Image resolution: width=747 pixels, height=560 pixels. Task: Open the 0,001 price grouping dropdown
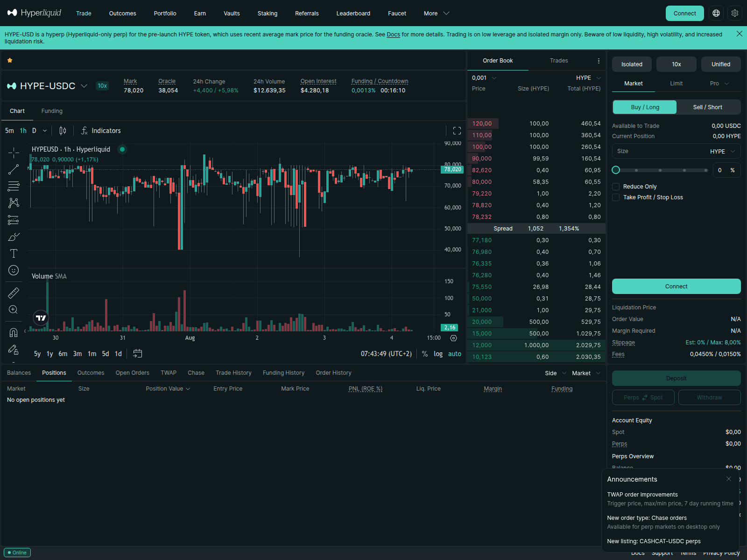coord(484,78)
